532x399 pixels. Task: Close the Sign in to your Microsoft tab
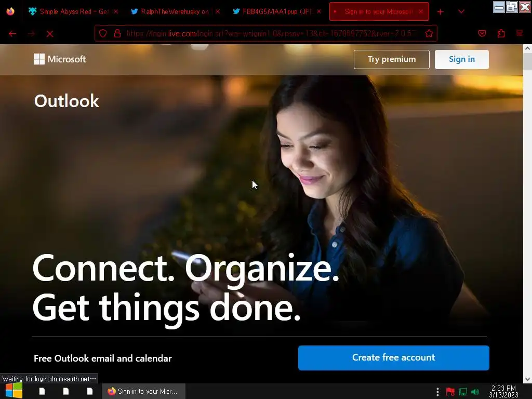pos(421,11)
